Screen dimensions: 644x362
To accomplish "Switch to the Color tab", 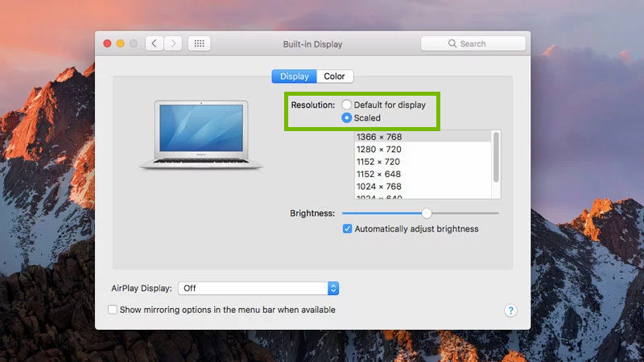I will pos(334,76).
